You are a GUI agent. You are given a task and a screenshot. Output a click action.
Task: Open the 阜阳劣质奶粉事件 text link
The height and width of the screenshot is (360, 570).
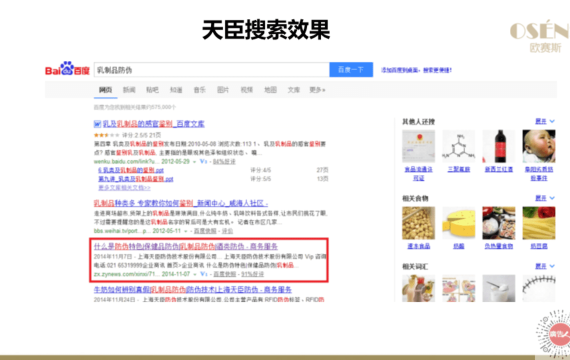click(539, 173)
